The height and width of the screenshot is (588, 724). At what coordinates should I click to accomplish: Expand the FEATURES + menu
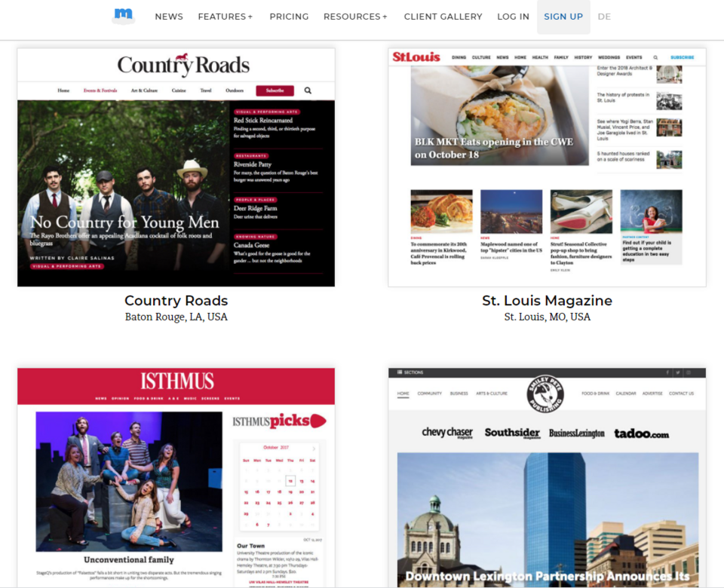tap(225, 17)
